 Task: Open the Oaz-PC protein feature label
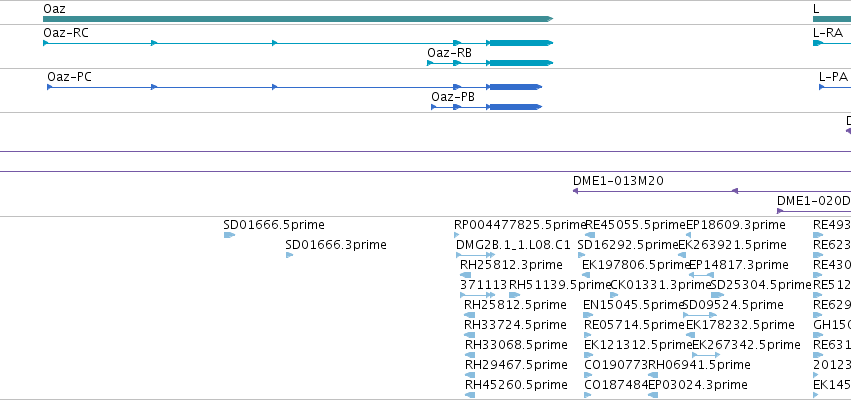(x=69, y=77)
